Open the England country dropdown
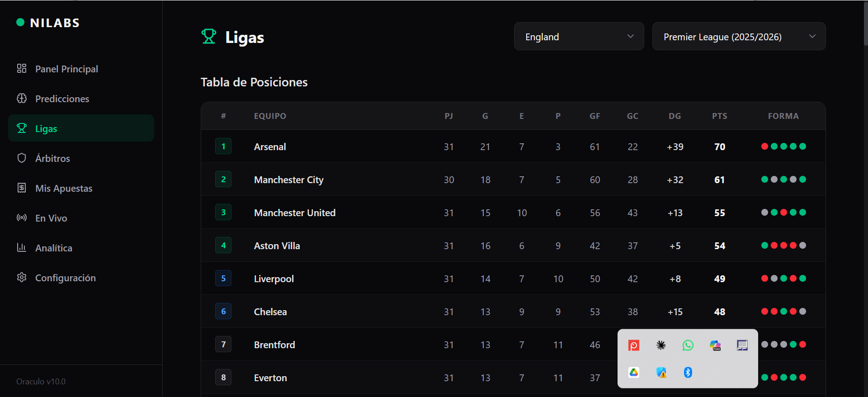Viewport: 868px width, 397px height. coord(579,37)
